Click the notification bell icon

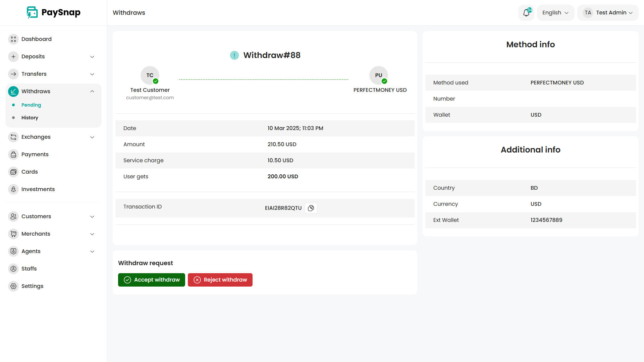click(x=526, y=13)
